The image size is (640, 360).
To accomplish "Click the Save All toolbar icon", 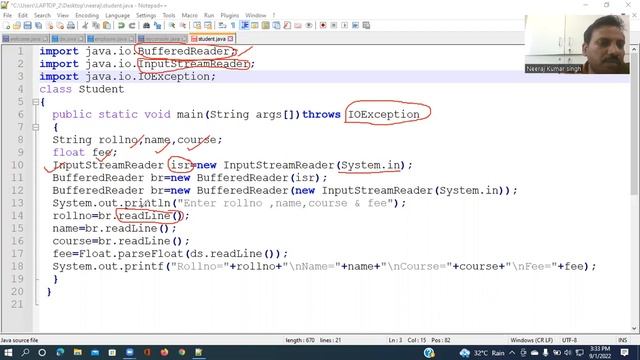I will tap(38, 25).
